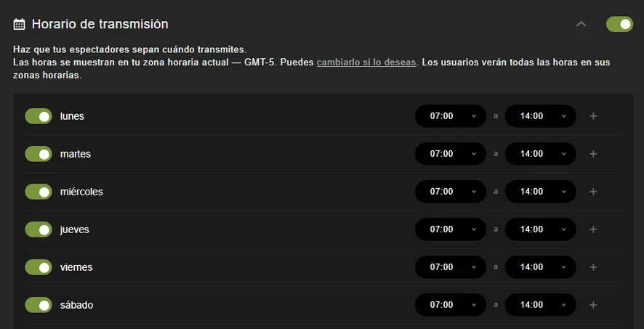
Task: Add extra time range for jueves
Action: [593, 230]
